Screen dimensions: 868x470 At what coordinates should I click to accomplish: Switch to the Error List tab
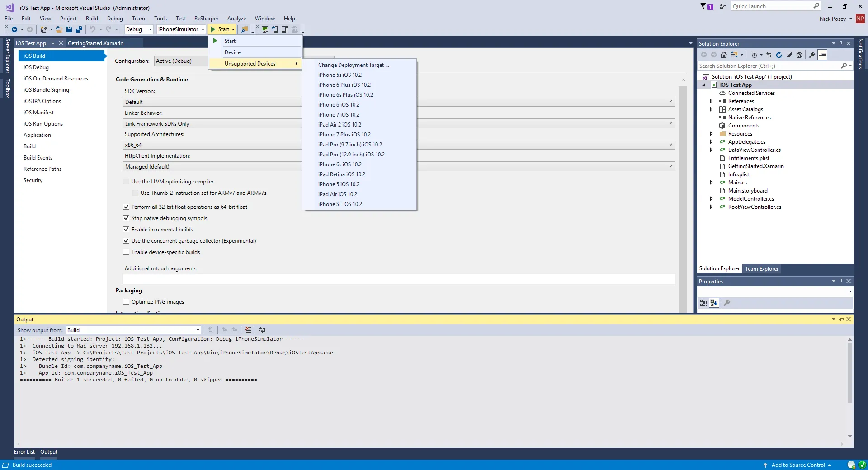tap(24, 452)
